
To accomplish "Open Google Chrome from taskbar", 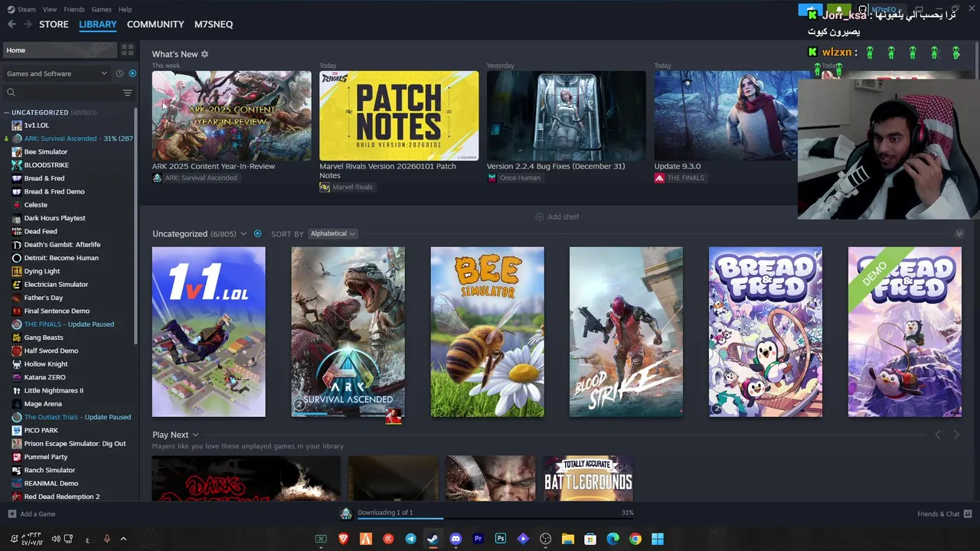I will point(635,539).
